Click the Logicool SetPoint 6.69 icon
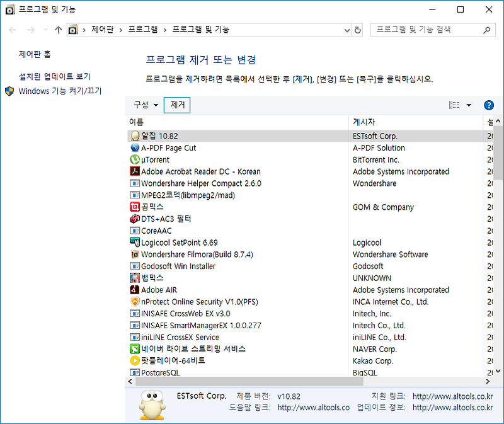504x424 pixels. tap(135, 243)
